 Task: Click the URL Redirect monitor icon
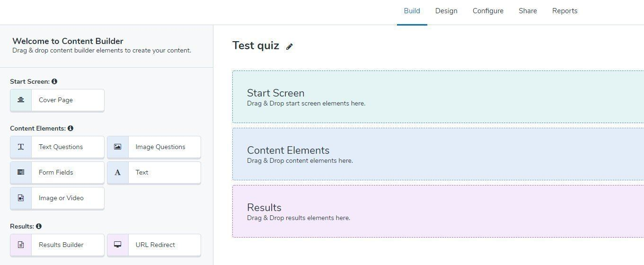tap(118, 245)
